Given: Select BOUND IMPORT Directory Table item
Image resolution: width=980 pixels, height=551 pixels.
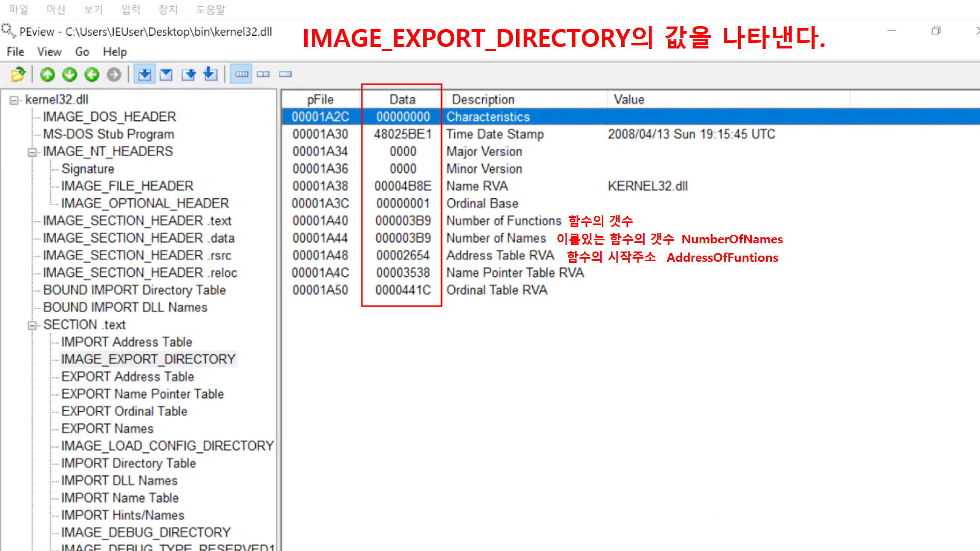Looking at the screenshot, I should (x=135, y=290).
